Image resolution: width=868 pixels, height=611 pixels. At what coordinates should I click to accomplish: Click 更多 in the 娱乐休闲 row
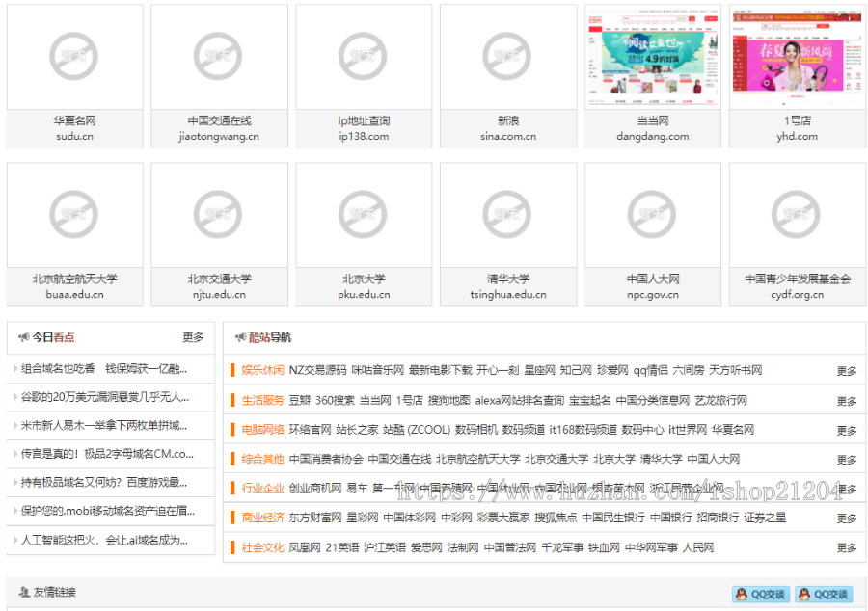coord(847,371)
